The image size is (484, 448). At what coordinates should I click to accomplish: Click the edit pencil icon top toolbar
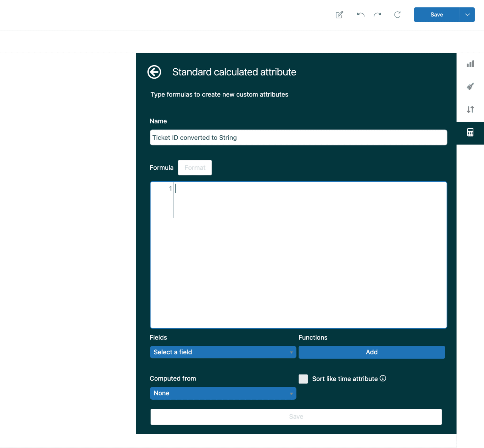pyautogui.click(x=340, y=15)
